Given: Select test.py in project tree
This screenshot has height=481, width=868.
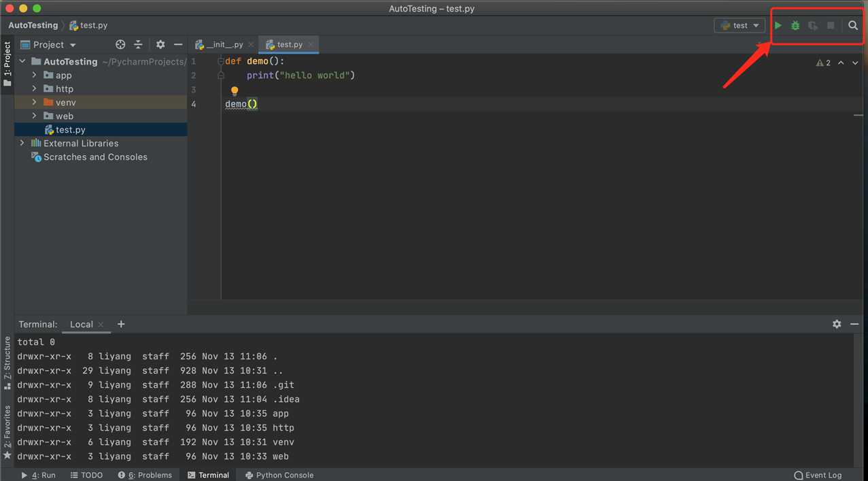Looking at the screenshot, I should (x=101, y=129).
